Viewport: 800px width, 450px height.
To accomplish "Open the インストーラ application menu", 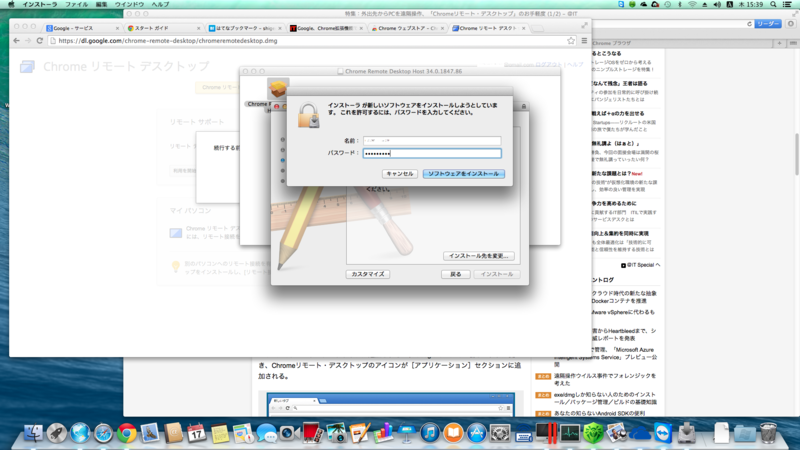I will coord(40,4).
